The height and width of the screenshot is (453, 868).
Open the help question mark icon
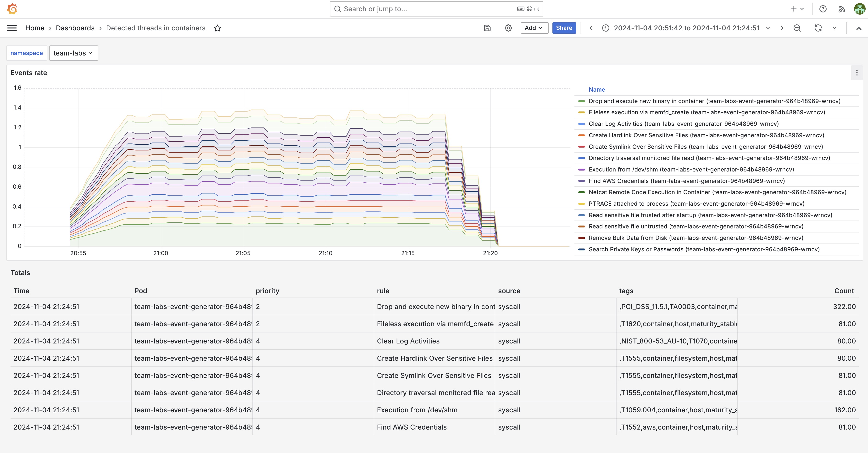(x=823, y=9)
